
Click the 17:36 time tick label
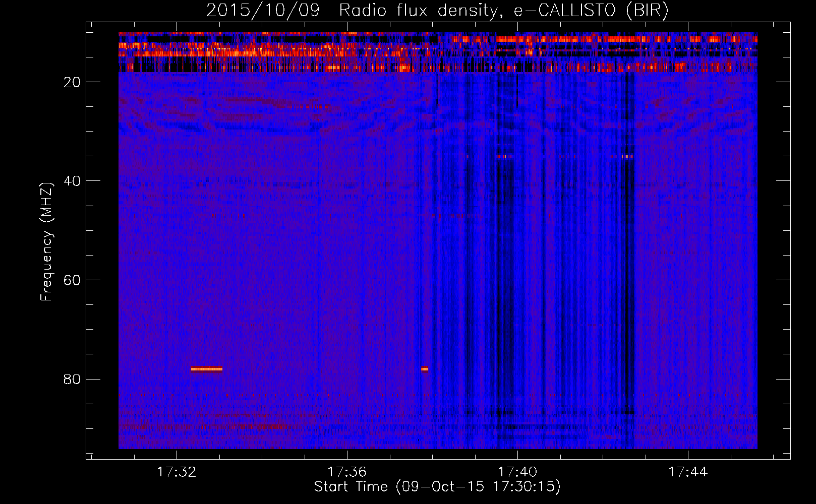[346, 472]
